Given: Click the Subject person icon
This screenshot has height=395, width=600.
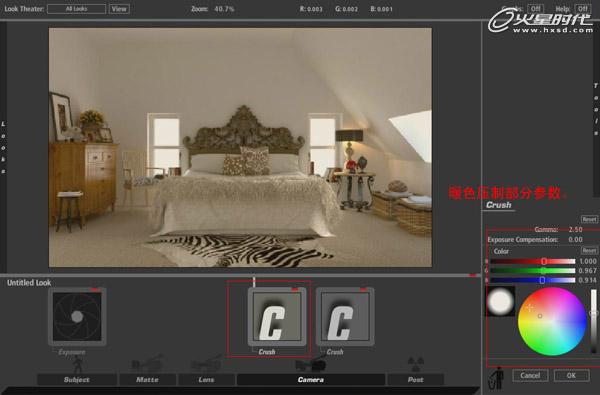Looking at the screenshot, I should click(x=78, y=364).
